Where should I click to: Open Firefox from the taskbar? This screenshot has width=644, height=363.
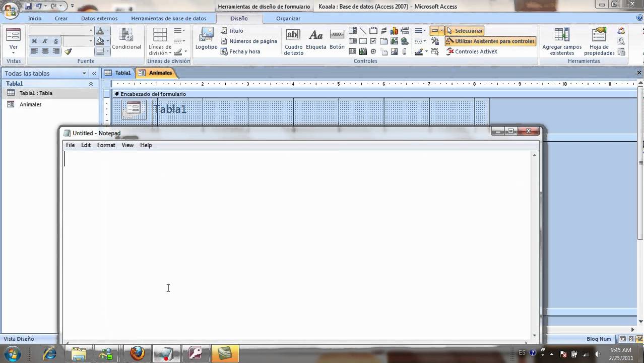pyautogui.click(x=137, y=353)
